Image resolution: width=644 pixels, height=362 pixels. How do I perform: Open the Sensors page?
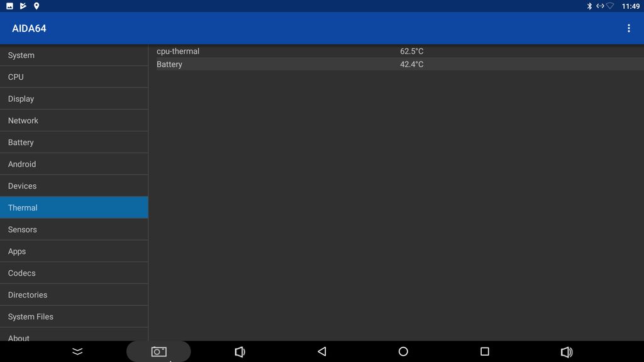(x=74, y=229)
